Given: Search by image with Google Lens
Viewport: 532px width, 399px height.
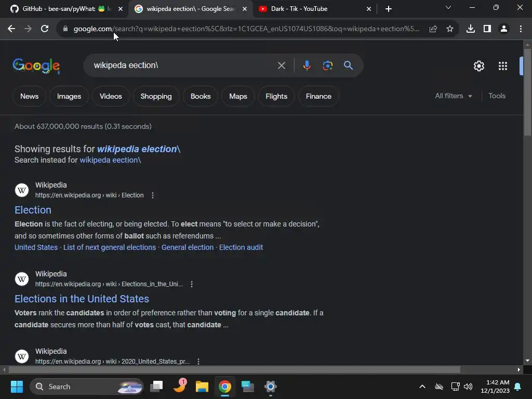Looking at the screenshot, I should [328, 65].
